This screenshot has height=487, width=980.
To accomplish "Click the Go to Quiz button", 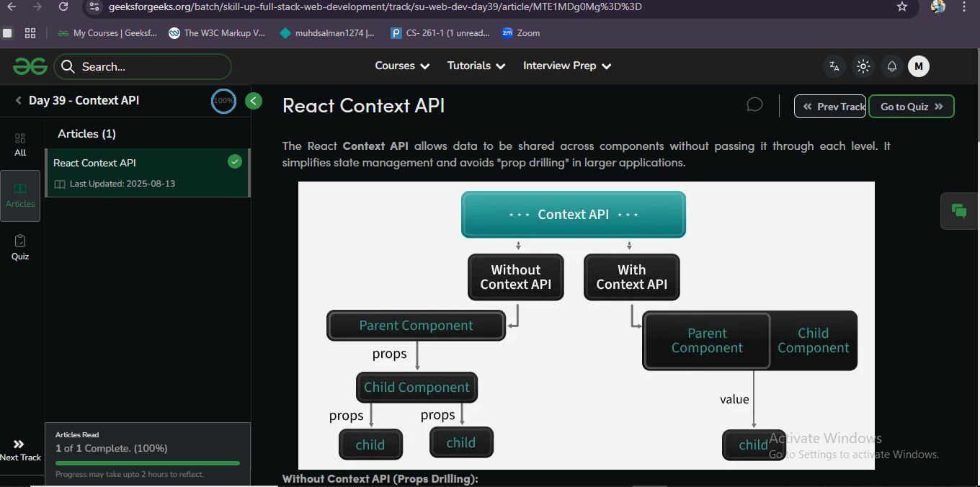I will click(912, 106).
